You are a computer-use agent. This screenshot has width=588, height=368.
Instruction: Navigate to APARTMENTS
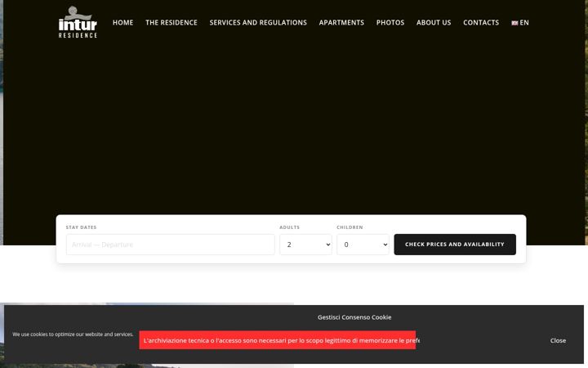pos(341,23)
